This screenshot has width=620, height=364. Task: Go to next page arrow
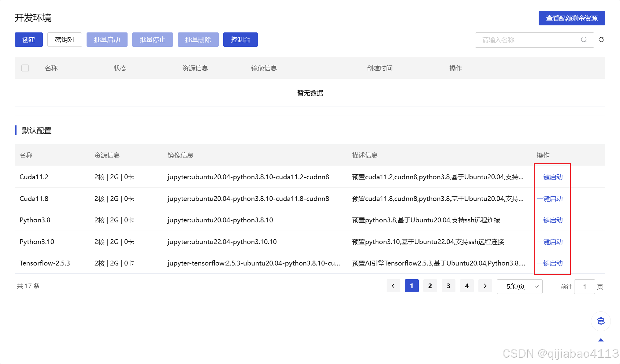[x=485, y=286]
